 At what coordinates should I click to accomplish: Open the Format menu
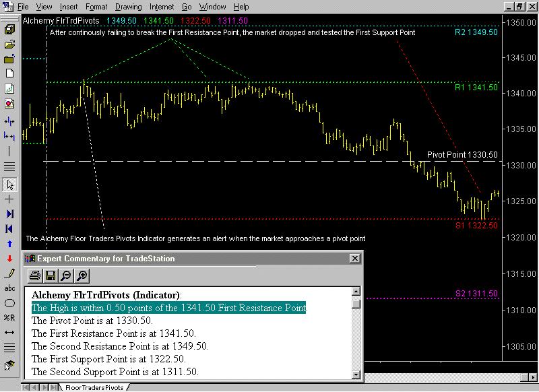pos(96,7)
